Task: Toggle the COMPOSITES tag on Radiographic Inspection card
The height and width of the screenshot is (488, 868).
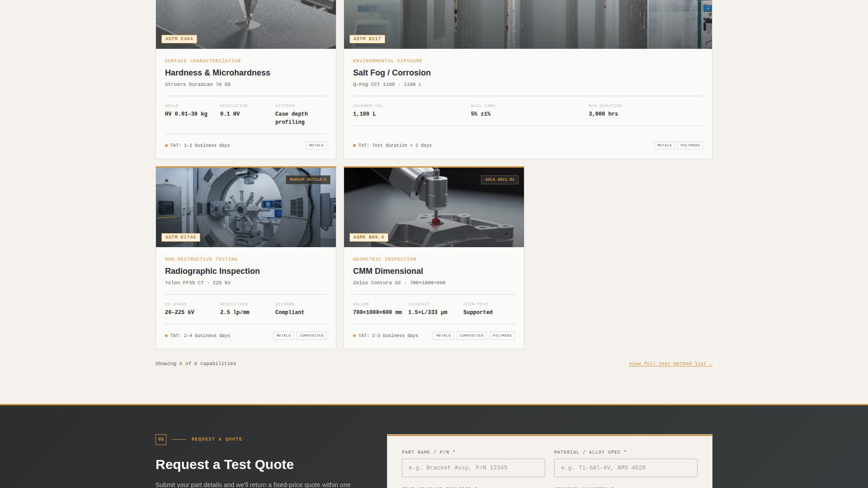Action: click(x=311, y=336)
